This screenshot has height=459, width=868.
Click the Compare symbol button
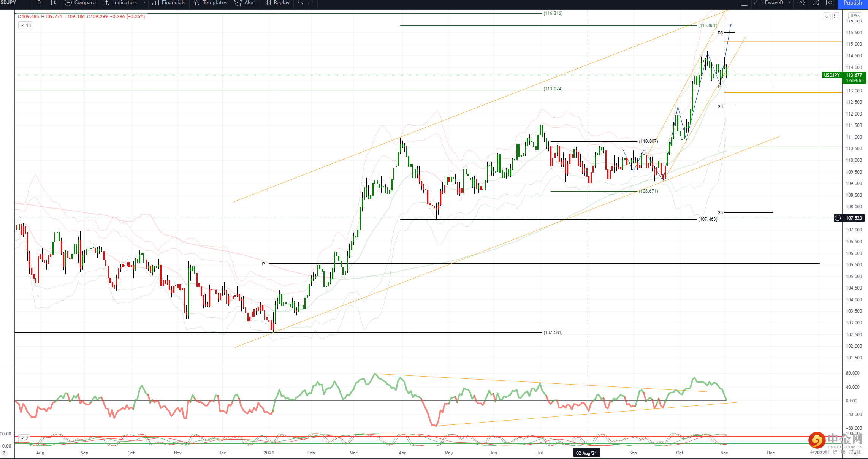click(80, 3)
